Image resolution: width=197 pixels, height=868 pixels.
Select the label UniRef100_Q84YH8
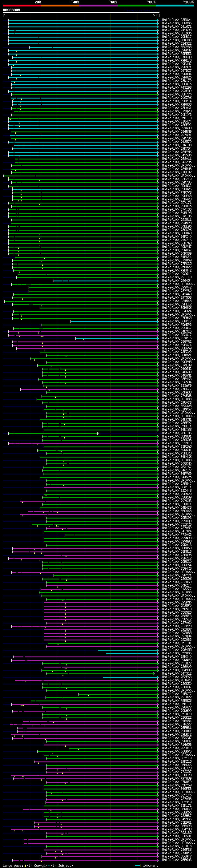(177, 829)
